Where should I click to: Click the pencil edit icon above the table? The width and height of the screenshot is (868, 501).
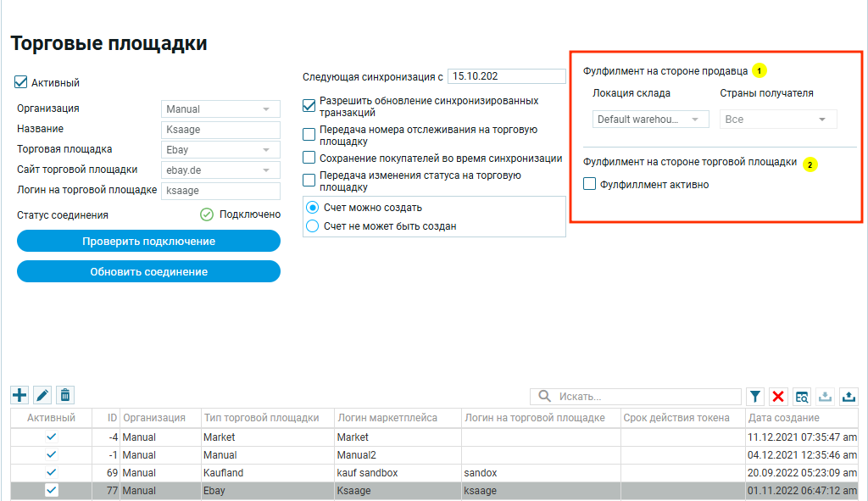tap(42, 395)
